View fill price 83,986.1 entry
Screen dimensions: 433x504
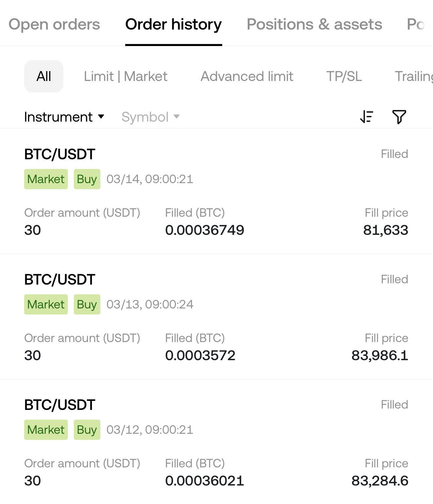(x=380, y=355)
